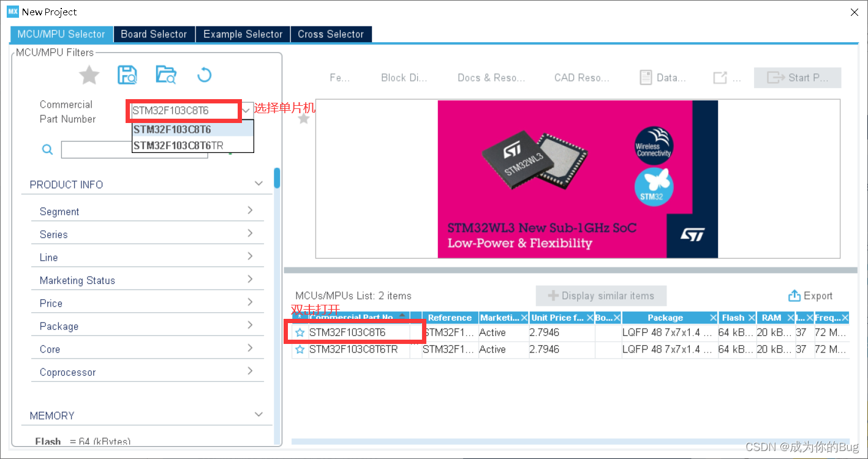Open the Commercial Part Number dropdown arrow
This screenshot has width=868, height=459.
(246, 111)
